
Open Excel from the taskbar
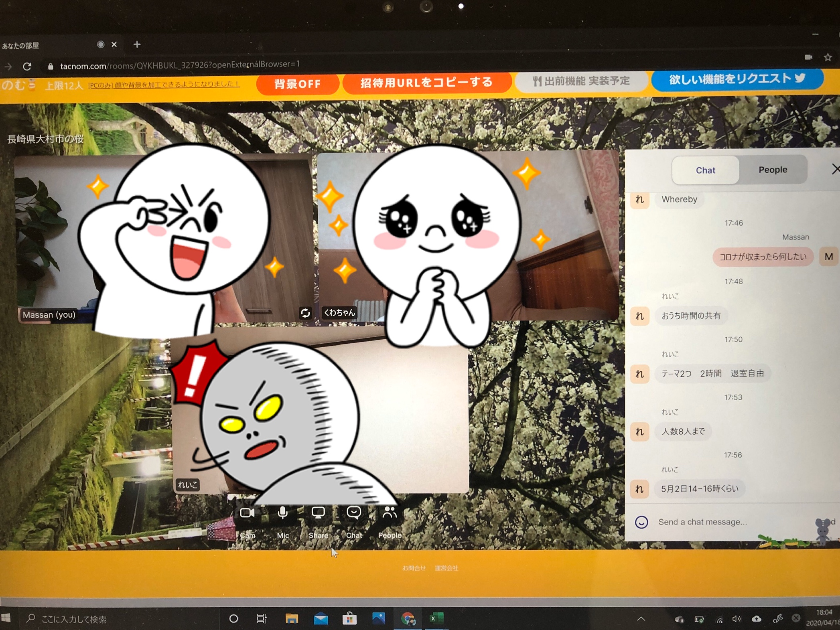(x=436, y=618)
